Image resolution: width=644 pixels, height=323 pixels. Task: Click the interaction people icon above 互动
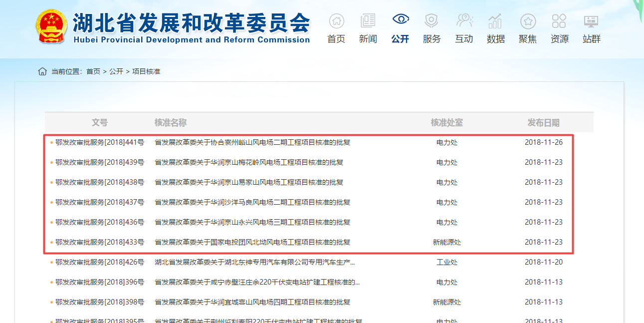(464, 20)
